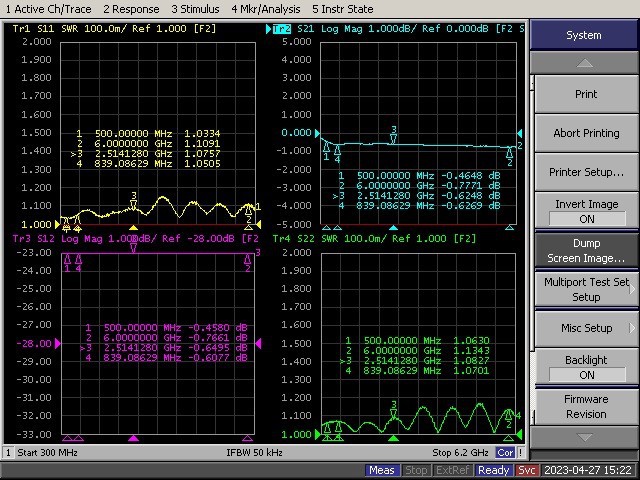Viewport: 640px width, 480px height.
Task: Click the date and time display
Action: click(x=588, y=470)
